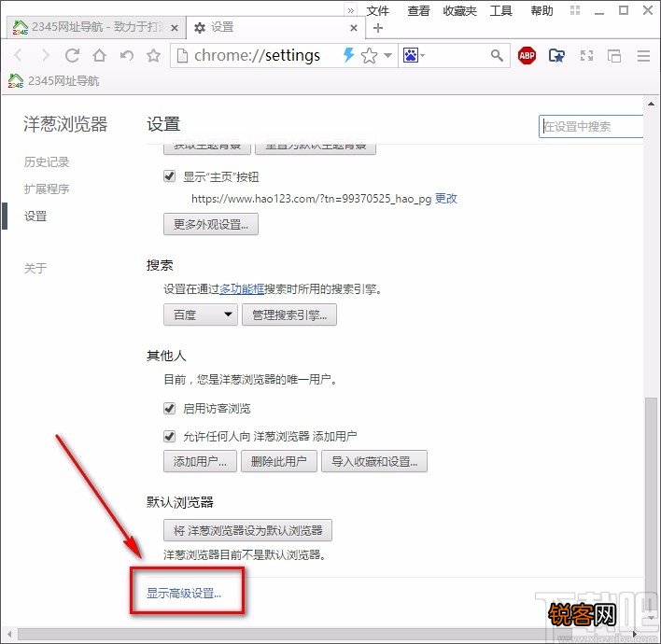This screenshot has height=644, width=661.
Task: Toggle 允许任何人向洋葱浏览器添加用户 checkbox
Action: click(170, 436)
